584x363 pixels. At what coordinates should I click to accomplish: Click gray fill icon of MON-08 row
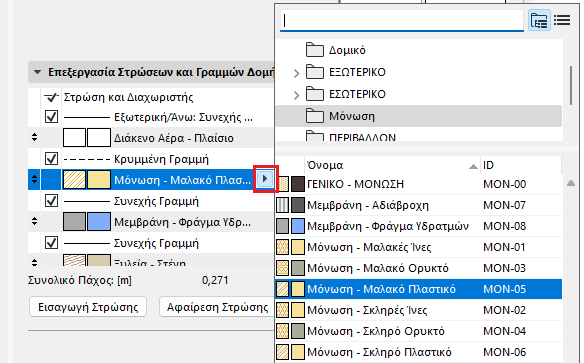pos(283,226)
